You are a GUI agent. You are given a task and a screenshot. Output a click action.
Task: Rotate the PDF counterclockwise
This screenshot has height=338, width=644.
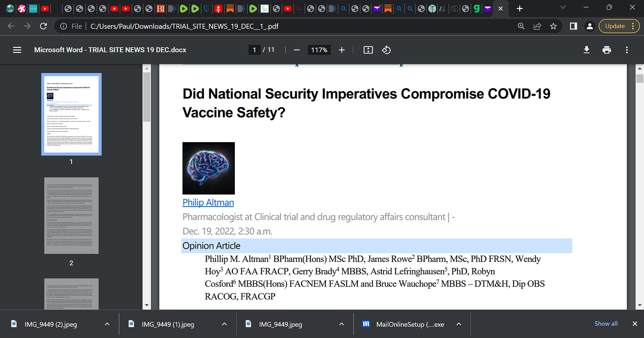[x=386, y=50]
